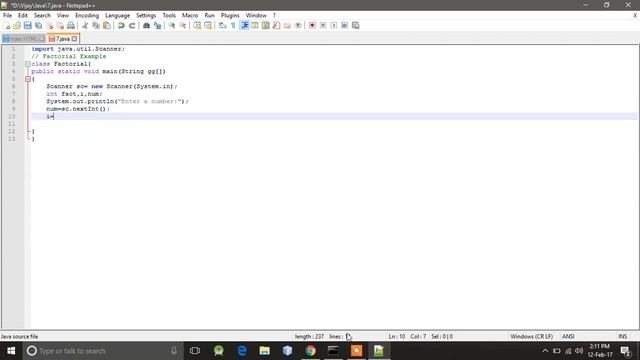Close the index.HTML tab
Viewport: 640px width, 360px height.
click(x=42, y=39)
